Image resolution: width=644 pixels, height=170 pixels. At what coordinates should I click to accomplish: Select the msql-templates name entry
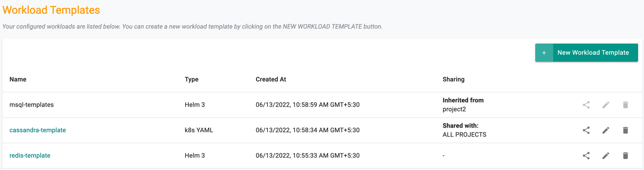[x=31, y=105]
